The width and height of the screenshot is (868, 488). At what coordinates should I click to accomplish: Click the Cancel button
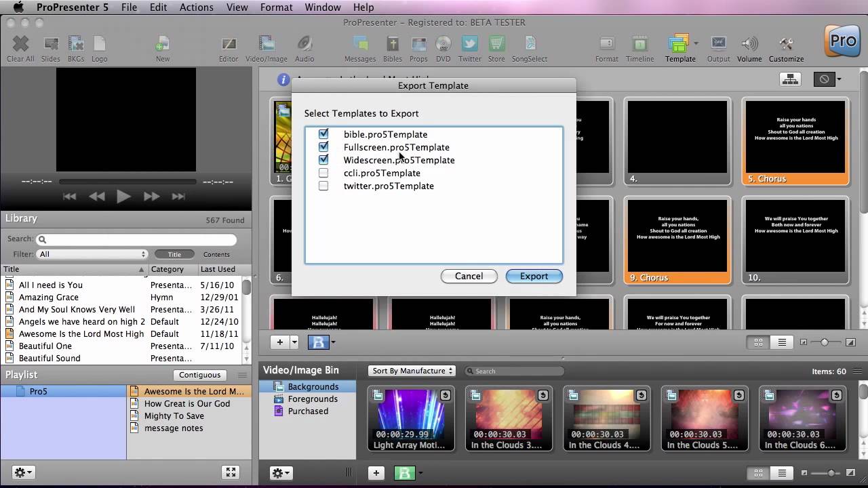pos(469,276)
